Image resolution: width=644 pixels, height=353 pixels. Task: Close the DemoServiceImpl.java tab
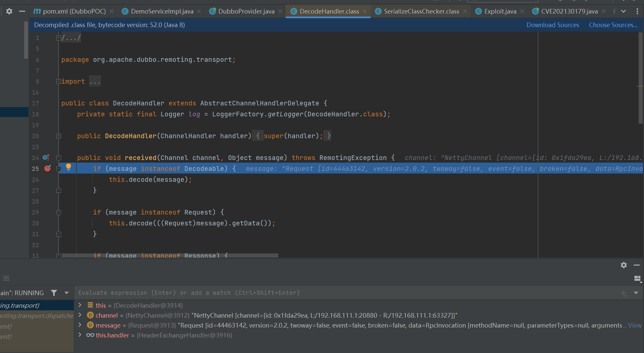pos(199,11)
